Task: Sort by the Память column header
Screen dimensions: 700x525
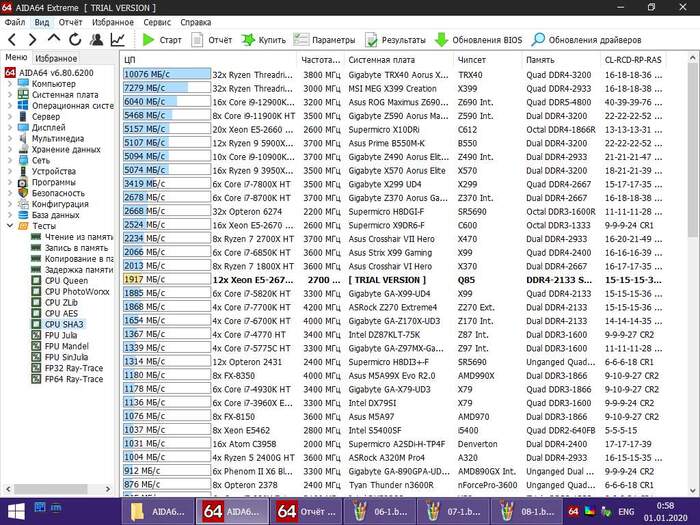Action: pyautogui.click(x=560, y=60)
